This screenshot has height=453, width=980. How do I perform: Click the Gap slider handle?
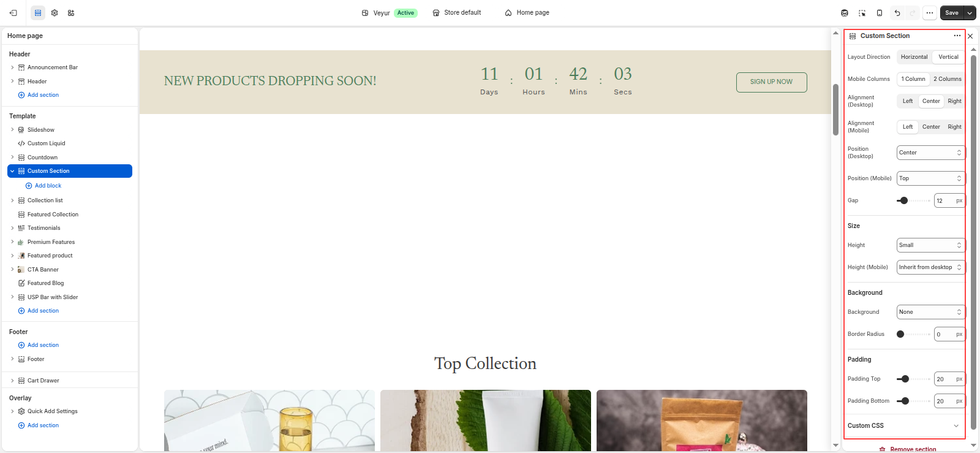(904, 200)
